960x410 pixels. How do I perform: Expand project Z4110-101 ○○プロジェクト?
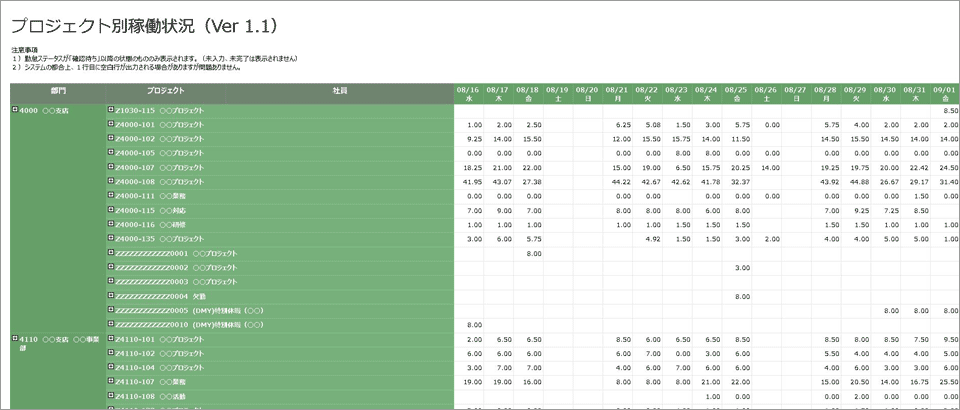point(111,338)
